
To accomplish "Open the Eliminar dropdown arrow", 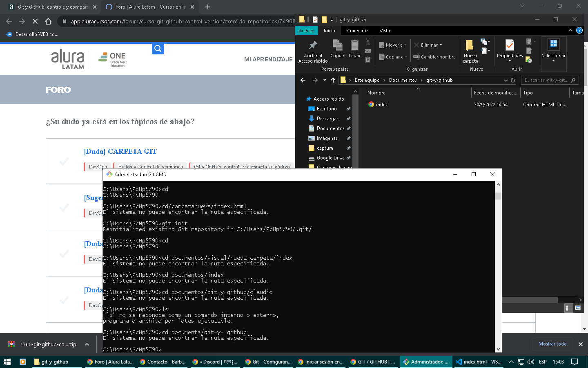I will 441,45.
